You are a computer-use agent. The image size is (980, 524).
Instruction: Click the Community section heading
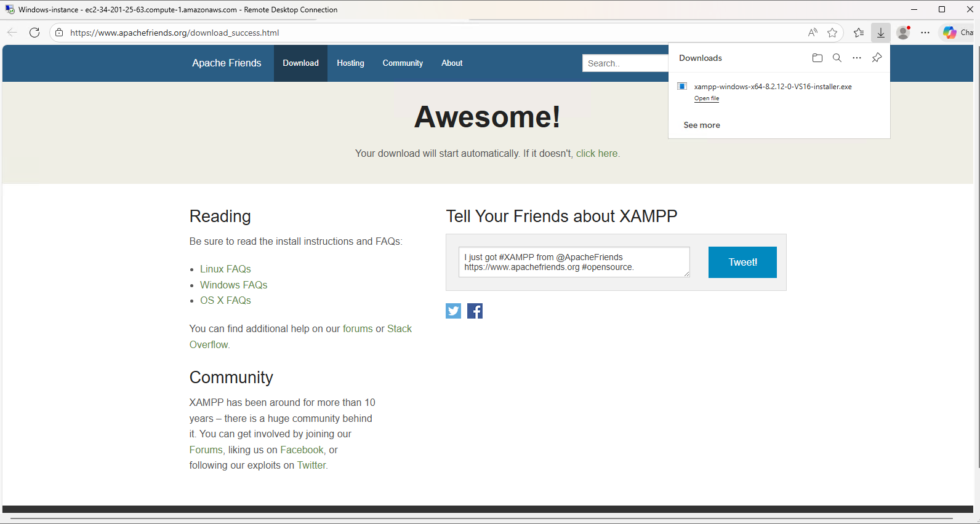point(231,378)
